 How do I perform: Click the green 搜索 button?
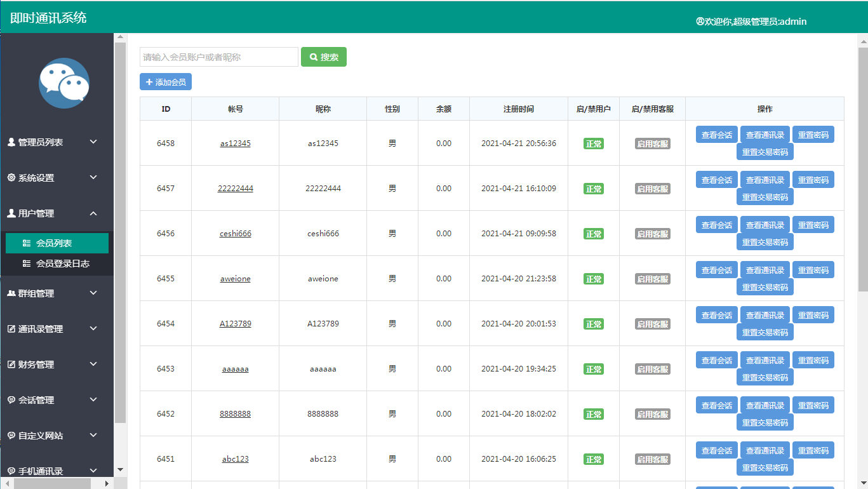pos(323,57)
